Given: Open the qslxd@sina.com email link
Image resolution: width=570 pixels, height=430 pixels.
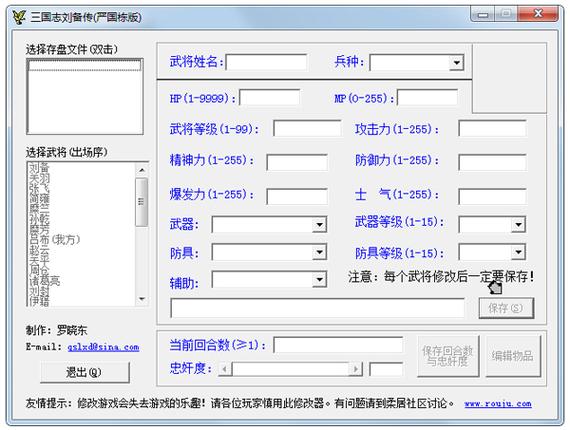Looking at the screenshot, I should (x=103, y=347).
